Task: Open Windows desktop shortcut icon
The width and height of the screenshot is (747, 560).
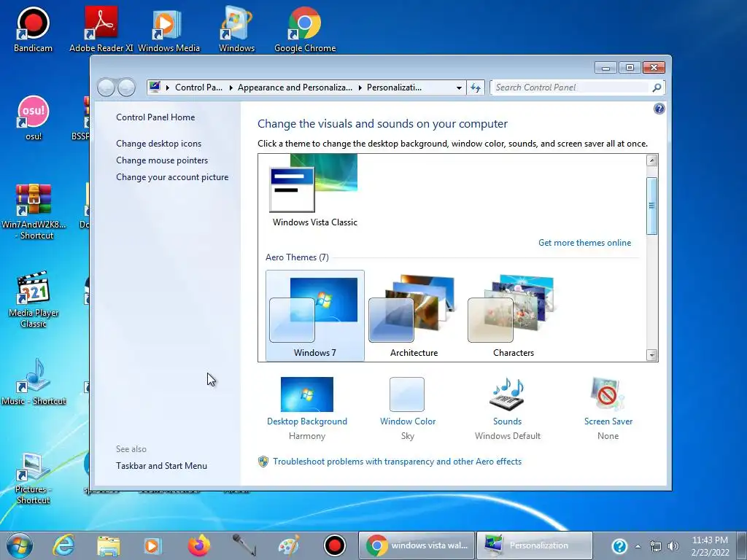Action: [237, 29]
